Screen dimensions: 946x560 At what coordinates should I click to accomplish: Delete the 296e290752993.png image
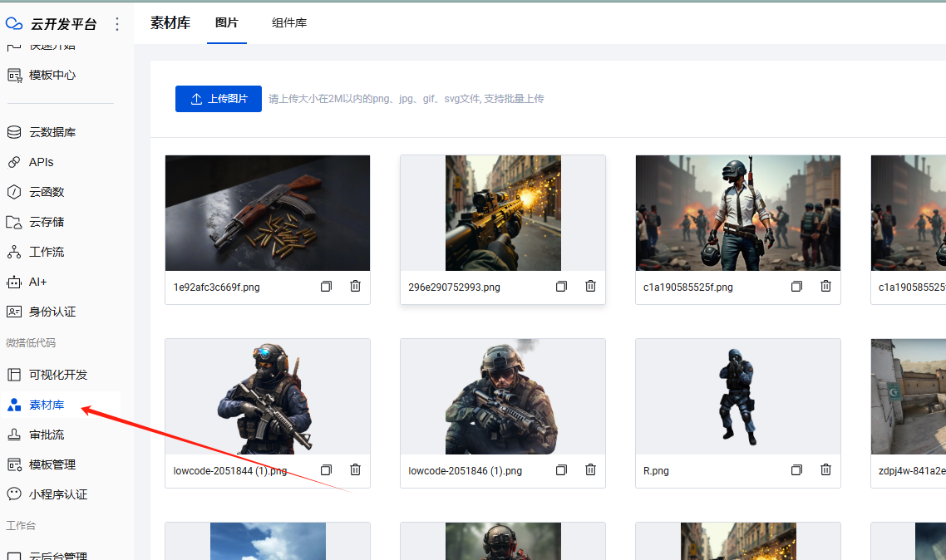(x=591, y=287)
